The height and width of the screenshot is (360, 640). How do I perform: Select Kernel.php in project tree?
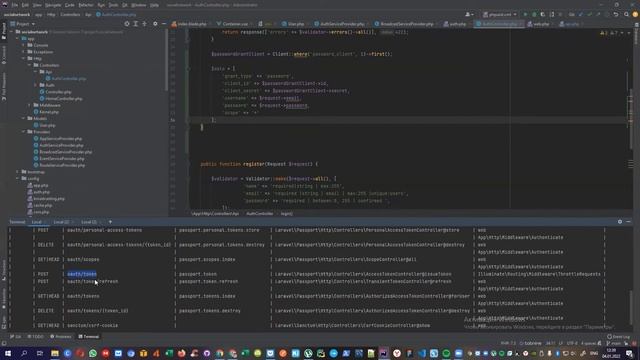pyautogui.click(x=46, y=112)
